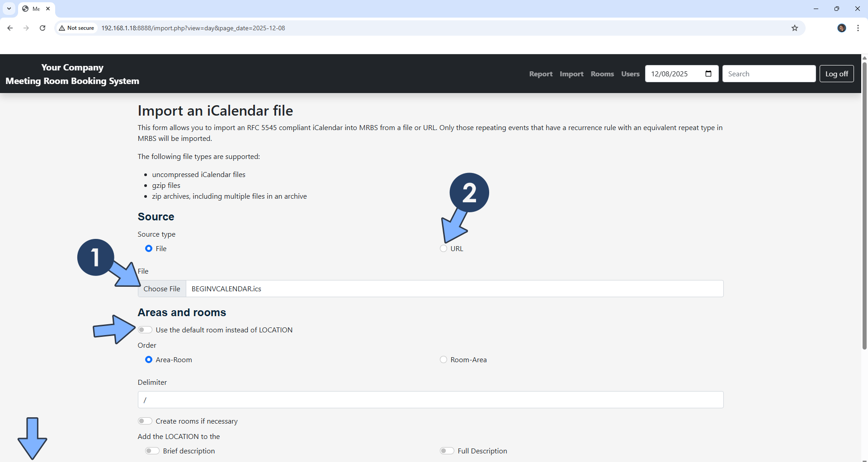This screenshot has width=868, height=462.
Task: Select the URL source type radio button
Action: pyautogui.click(x=443, y=248)
